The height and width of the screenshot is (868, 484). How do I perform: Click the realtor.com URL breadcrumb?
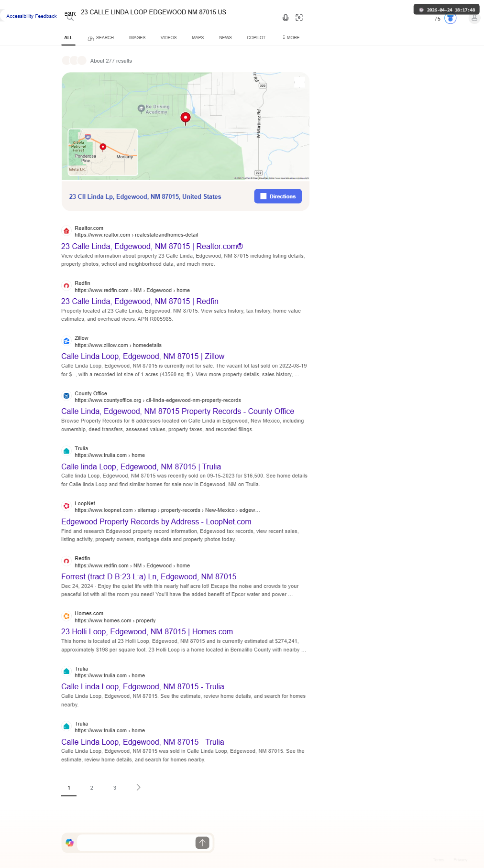tap(136, 235)
